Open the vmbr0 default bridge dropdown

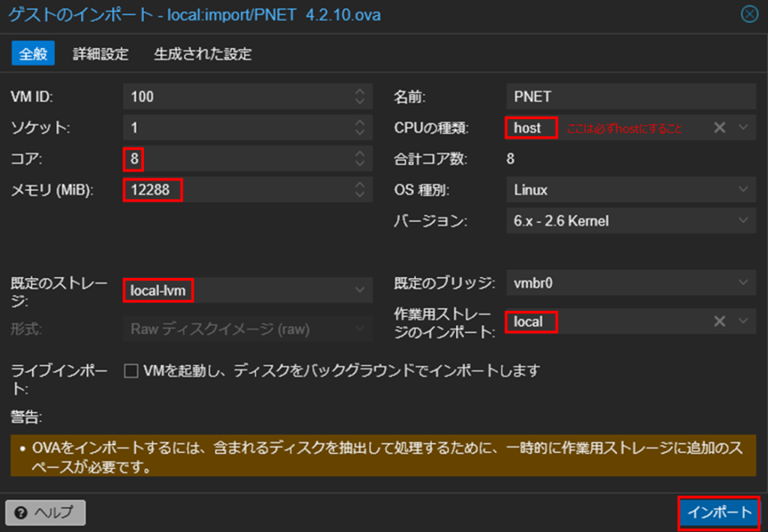coord(743,283)
